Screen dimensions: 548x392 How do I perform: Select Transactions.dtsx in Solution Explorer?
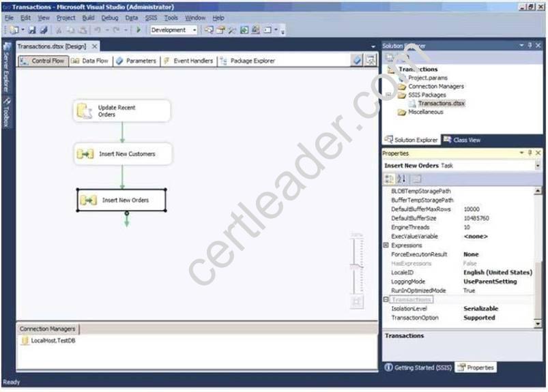(441, 104)
